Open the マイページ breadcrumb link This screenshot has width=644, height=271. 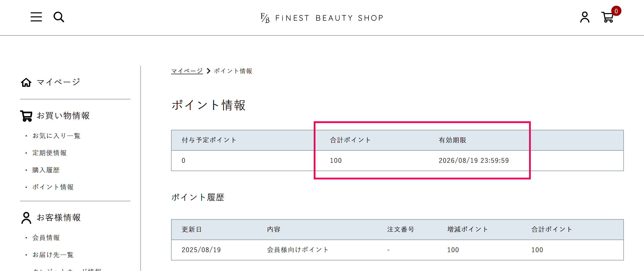pos(187,71)
